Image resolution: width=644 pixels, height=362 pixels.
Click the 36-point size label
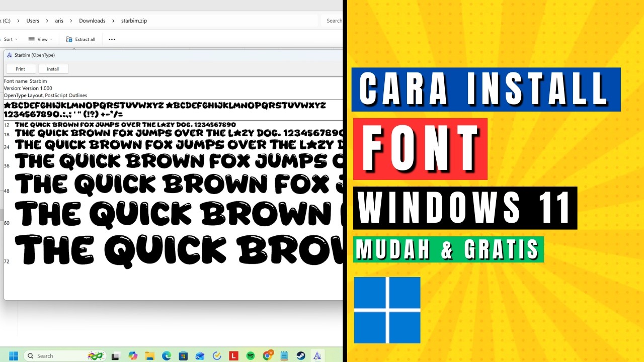tap(7, 165)
